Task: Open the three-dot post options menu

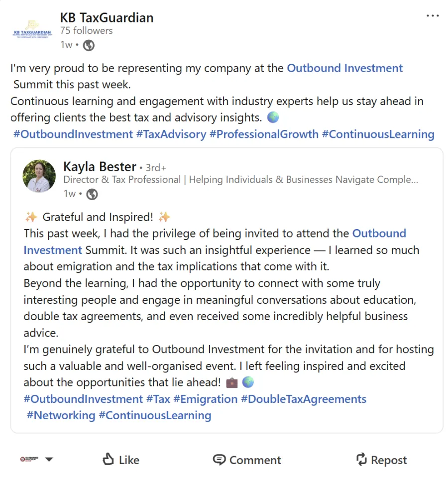Action: click(433, 16)
